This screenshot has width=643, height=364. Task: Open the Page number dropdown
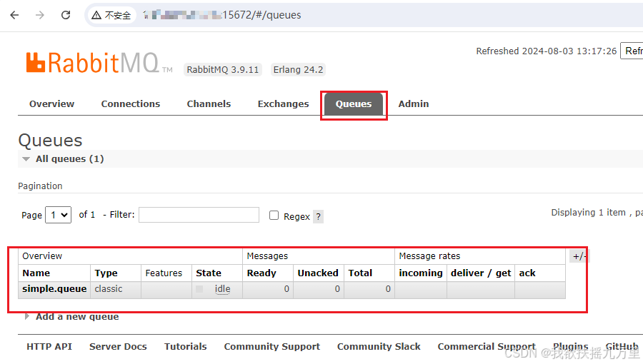pyautogui.click(x=59, y=215)
